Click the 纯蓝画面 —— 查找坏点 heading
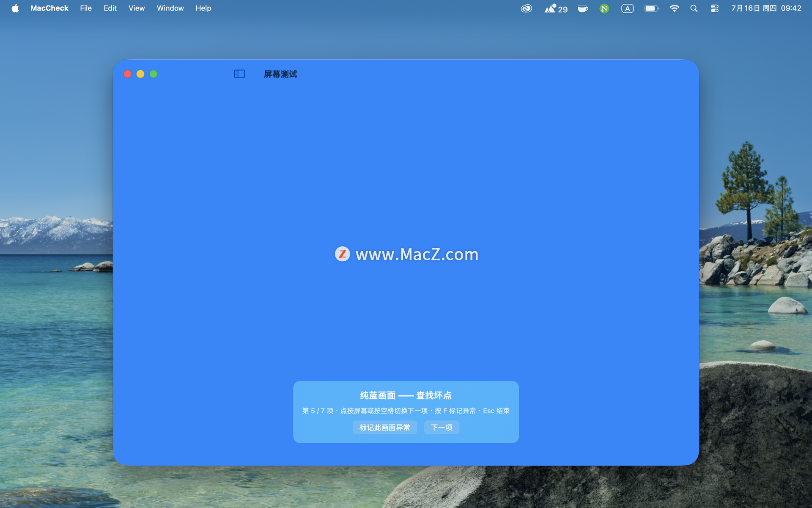Viewport: 812px width, 508px height. [406, 395]
